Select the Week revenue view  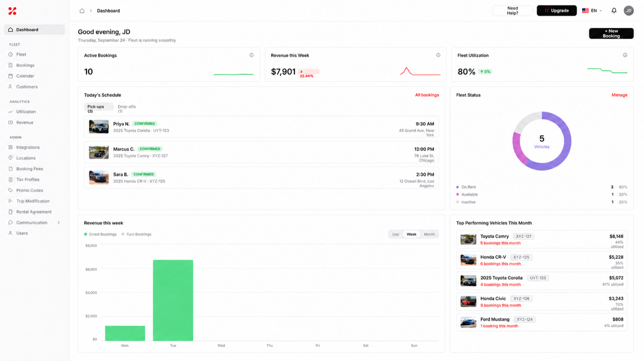tap(411, 234)
